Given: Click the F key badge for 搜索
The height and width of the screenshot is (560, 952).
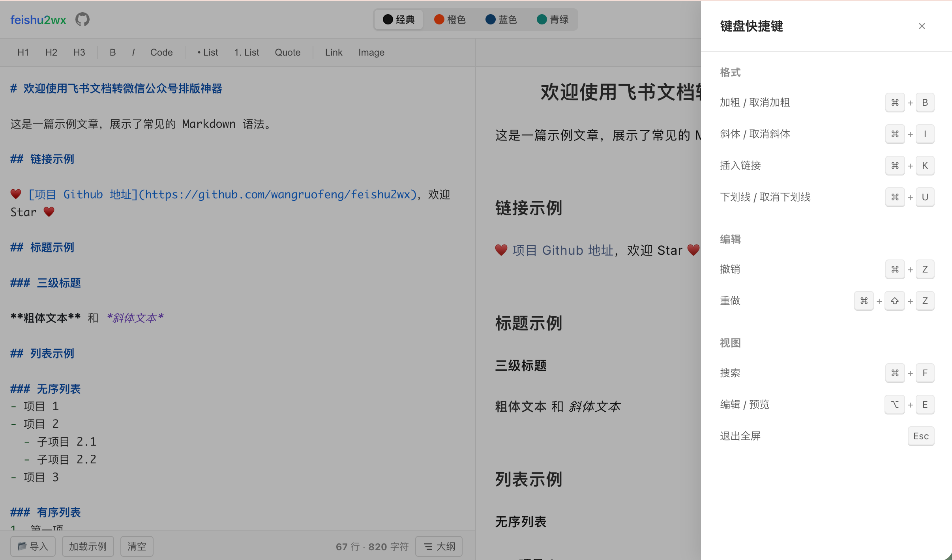Looking at the screenshot, I should 925,373.
